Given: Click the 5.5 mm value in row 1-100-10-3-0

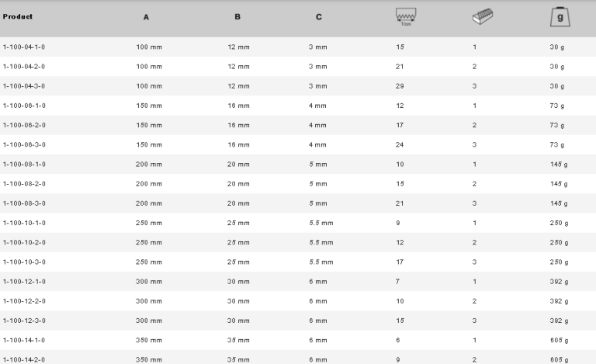Looking at the screenshot, I should click(321, 262).
